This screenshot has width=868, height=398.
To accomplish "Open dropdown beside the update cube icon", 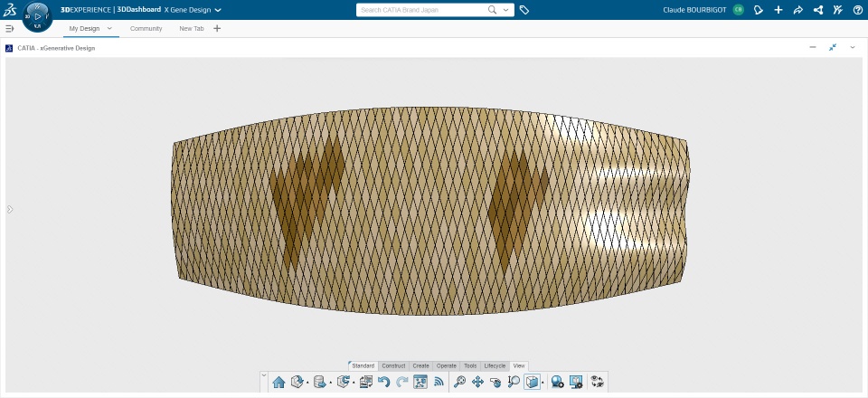I will click(354, 383).
